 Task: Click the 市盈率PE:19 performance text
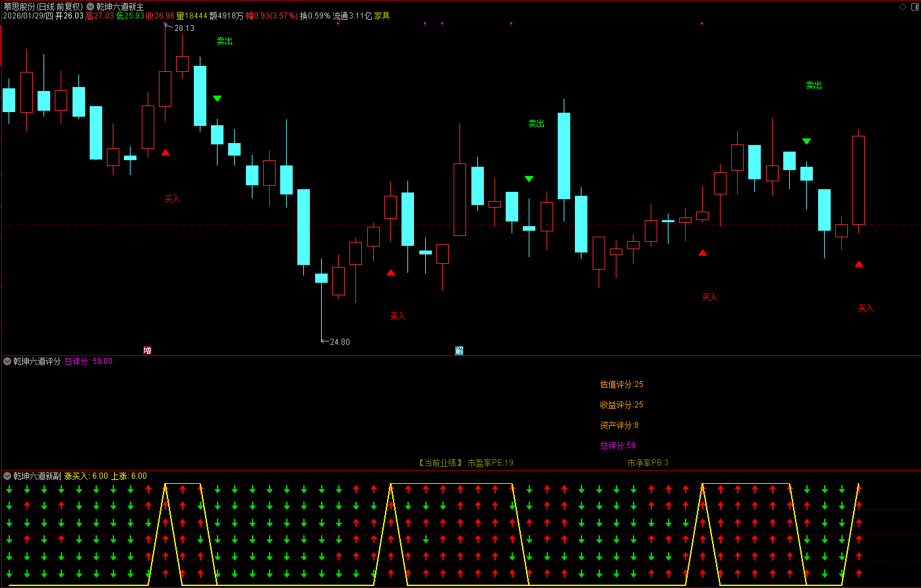pyautogui.click(x=490, y=463)
